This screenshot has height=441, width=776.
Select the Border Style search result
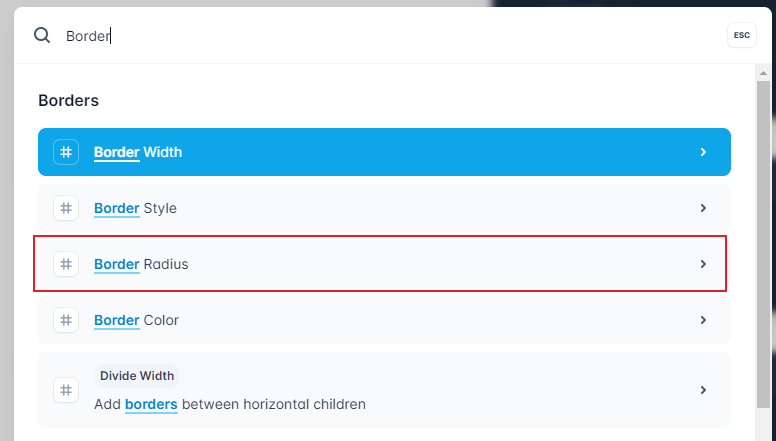click(x=384, y=208)
